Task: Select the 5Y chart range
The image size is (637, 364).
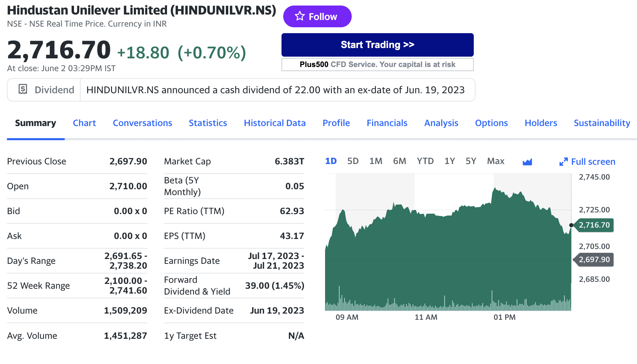Action: click(471, 161)
